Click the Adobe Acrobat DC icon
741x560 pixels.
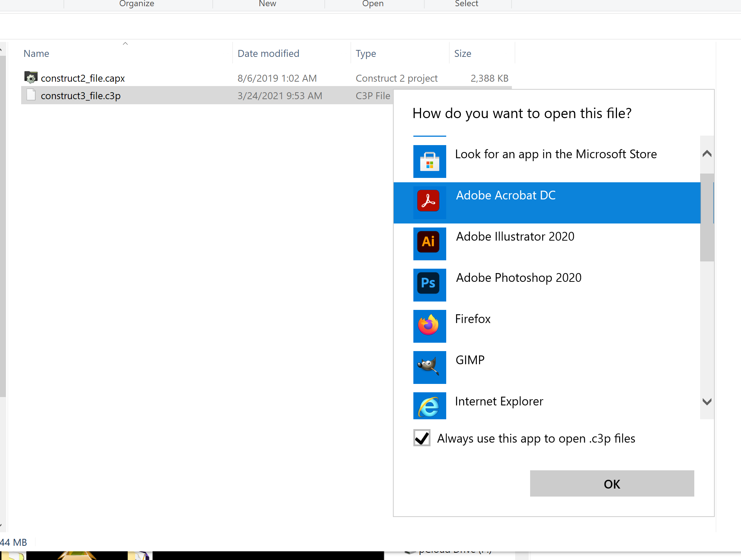pyautogui.click(x=429, y=203)
